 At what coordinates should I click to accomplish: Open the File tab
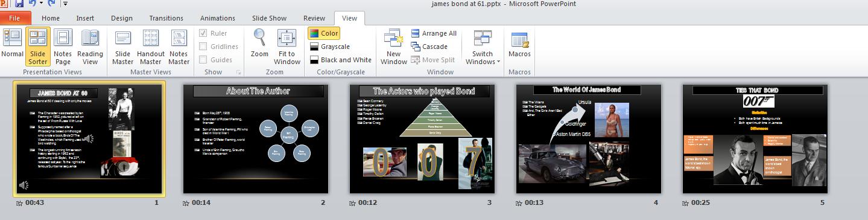point(15,18)
